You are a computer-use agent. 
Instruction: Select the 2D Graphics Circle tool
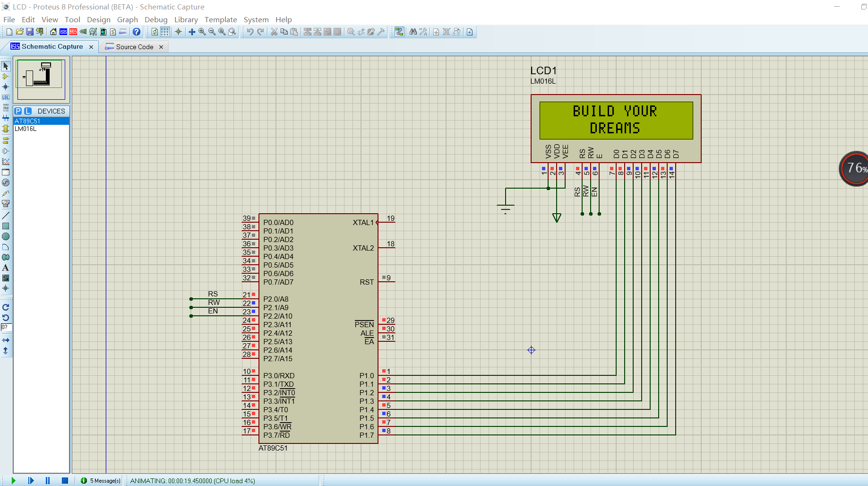click(6, 236)
